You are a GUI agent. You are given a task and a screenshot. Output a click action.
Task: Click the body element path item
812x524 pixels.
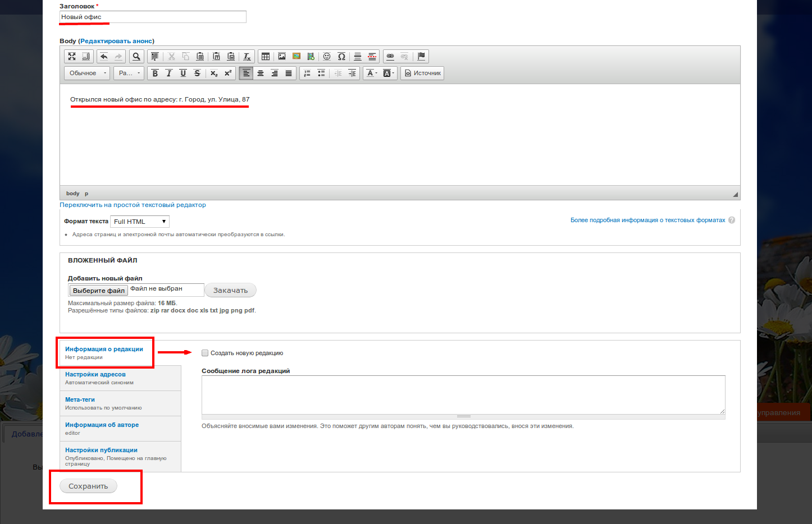tap(73, 194)
